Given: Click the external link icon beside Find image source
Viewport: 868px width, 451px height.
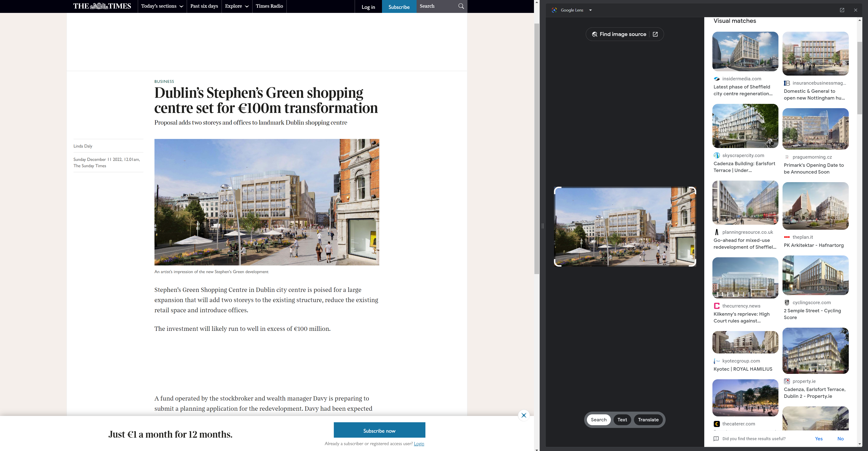Looking at the screenshot, I should coord(655,34).
